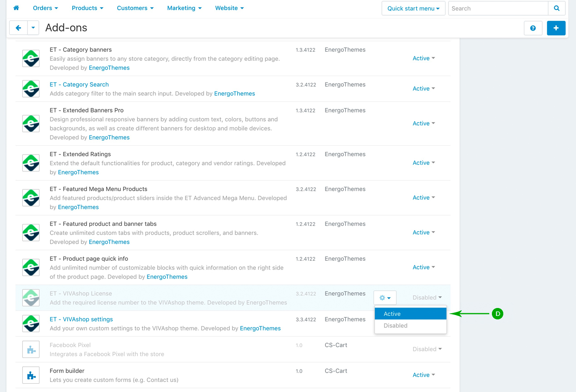Open status dropdown for ET - Extended Banners Pro
This screenshot has height=392, width=576.
coord(424,123)
